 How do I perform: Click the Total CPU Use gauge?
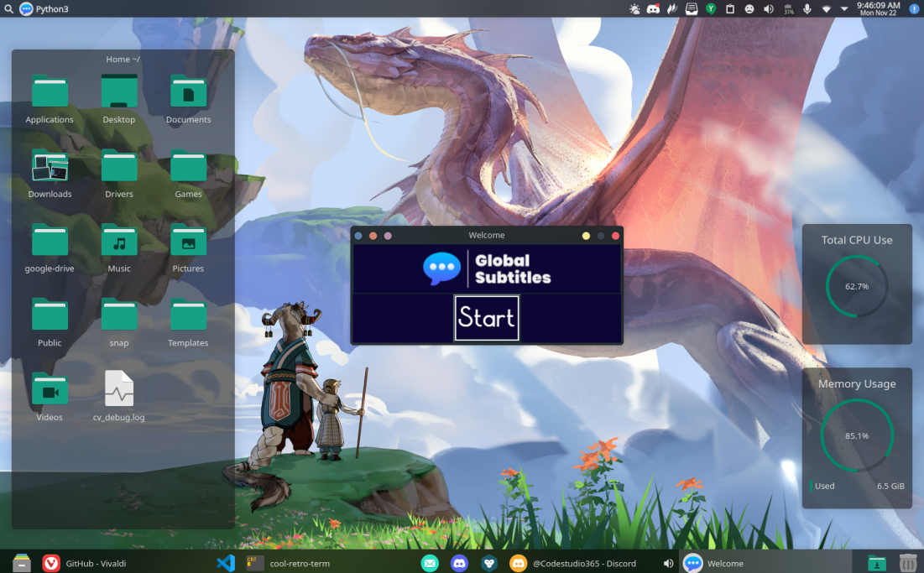coord(857,286)
